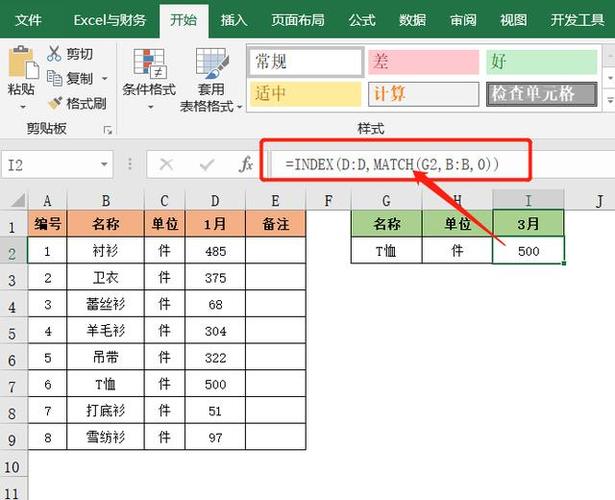This screenshot has height=500, width=615.
Task: Select column D header
Action: pyautogui.click(x=215, y=200)
